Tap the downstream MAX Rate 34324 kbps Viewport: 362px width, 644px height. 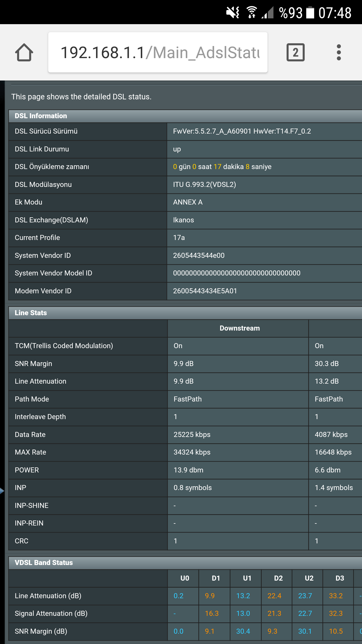(192, 452)
